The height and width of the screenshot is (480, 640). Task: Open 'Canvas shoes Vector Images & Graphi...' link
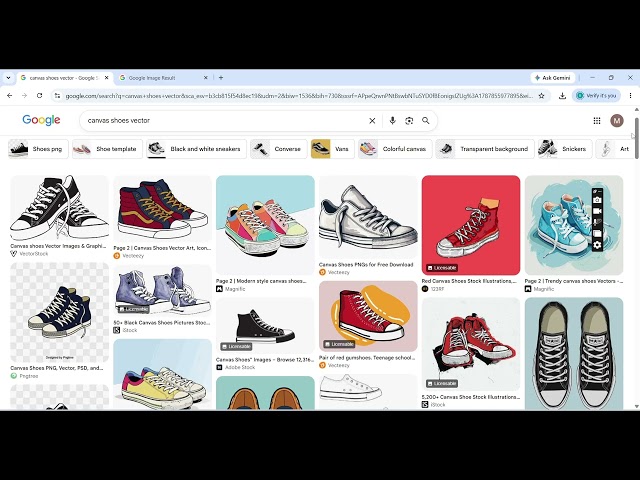58,246
